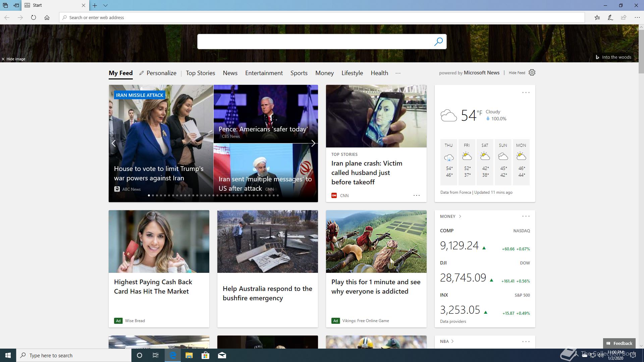Click Data providers link
The image size is (644, 362).
click(453, 321)
